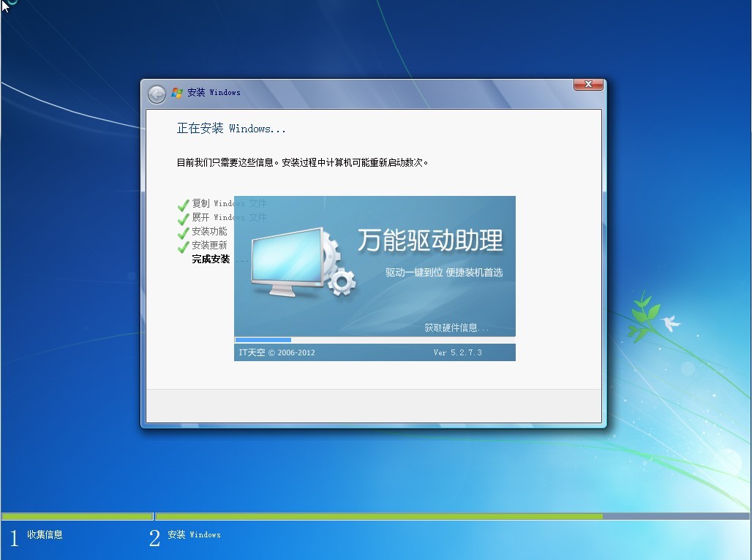
Task: Click the IT天空 © 2006-2012 copyright text
Action: [x=277, y=352]
